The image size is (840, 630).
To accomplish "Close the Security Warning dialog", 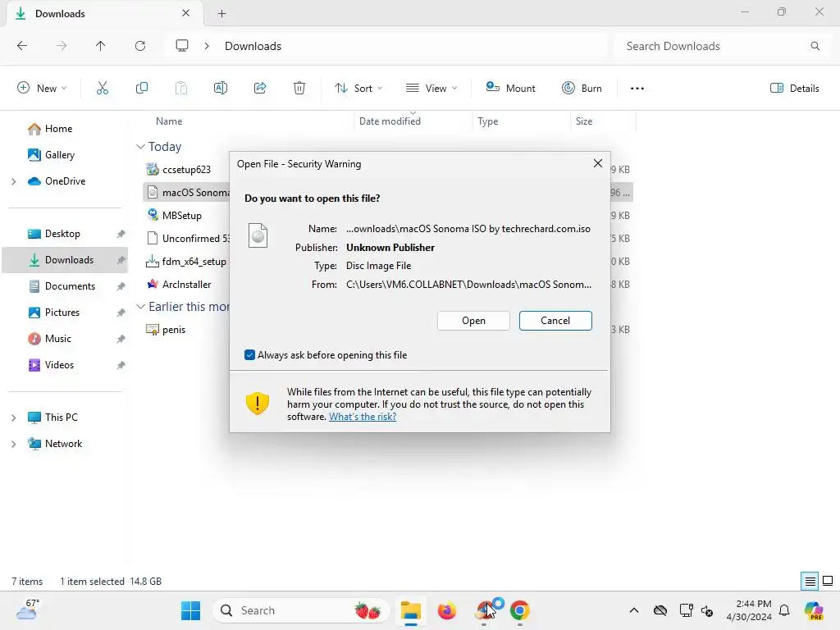I will click(x=598, y=163).
